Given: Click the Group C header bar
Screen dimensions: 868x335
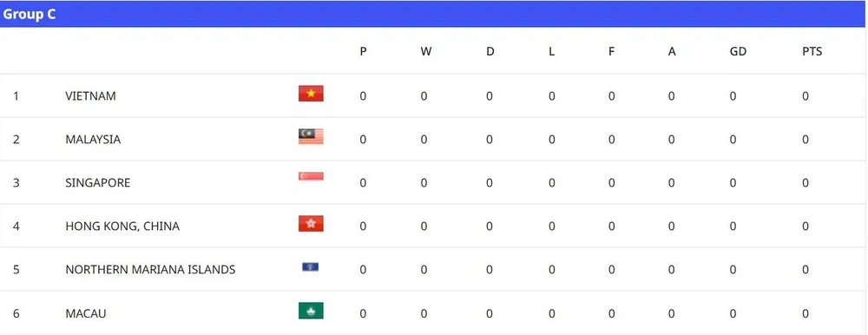Looking at the screenshot, I should click(x=434, y=14).
